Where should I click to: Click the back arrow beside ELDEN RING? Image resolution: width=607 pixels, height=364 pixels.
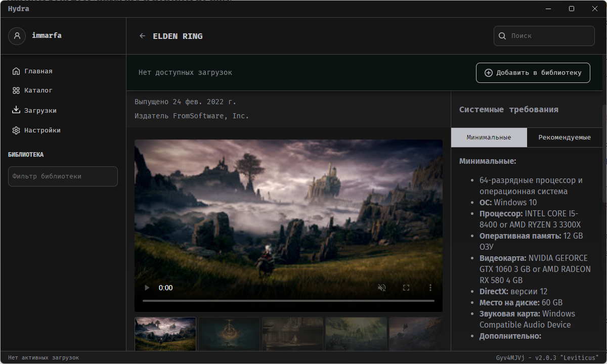click(142, 36)
